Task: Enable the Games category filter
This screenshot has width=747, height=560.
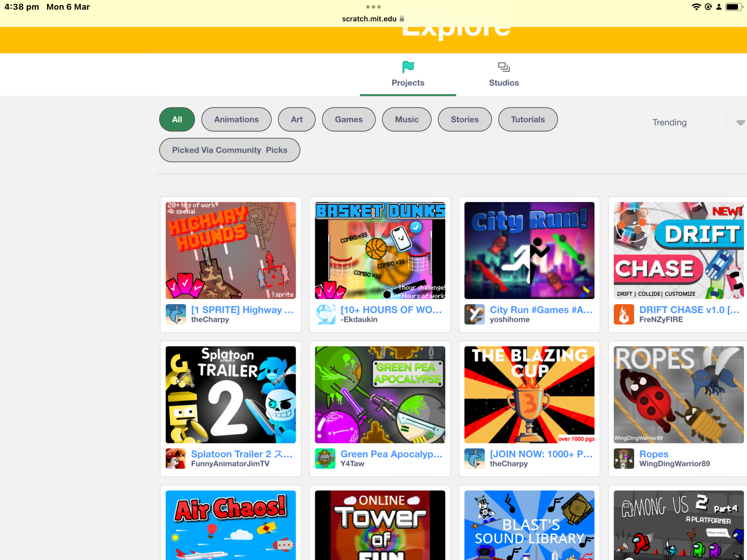Action: (349, 119)
